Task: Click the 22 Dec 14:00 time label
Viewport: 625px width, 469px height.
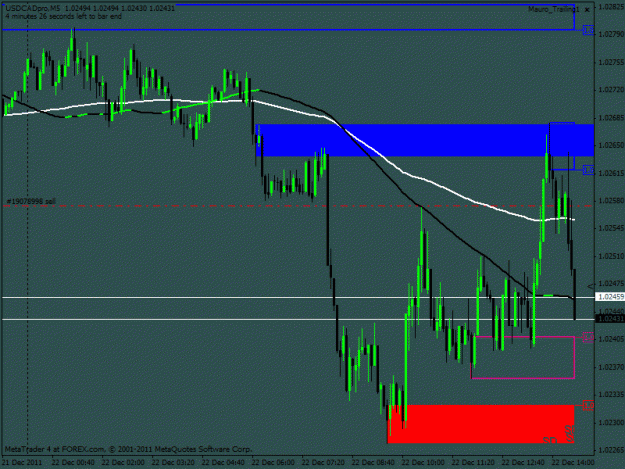Action: [x=573, y=463]
